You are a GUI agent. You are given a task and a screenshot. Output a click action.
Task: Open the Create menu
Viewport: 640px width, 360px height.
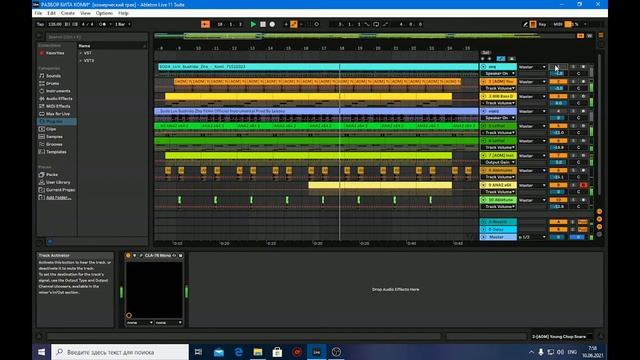[68, 13]
